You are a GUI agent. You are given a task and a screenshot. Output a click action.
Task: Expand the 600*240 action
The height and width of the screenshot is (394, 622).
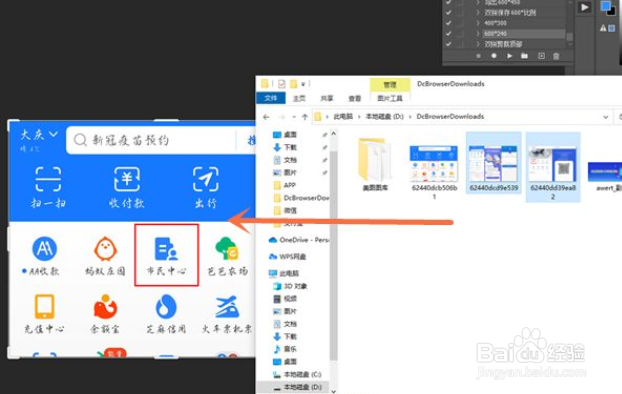(478, 33)
